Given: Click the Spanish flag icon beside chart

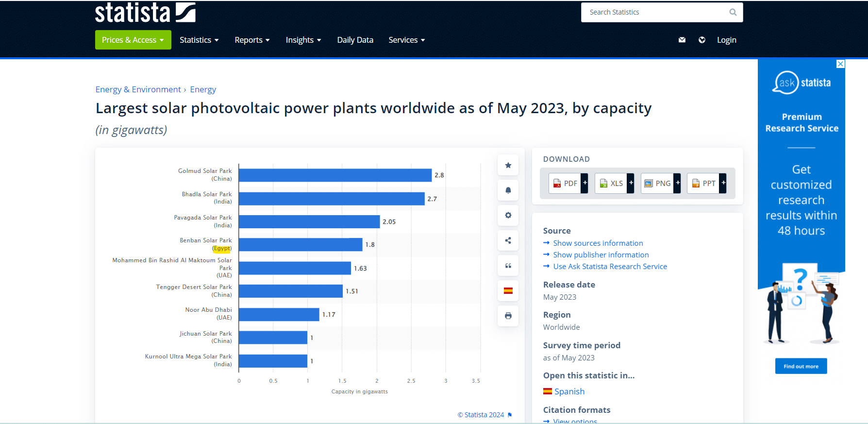Looking at the screenshot, I should [508, 291].
